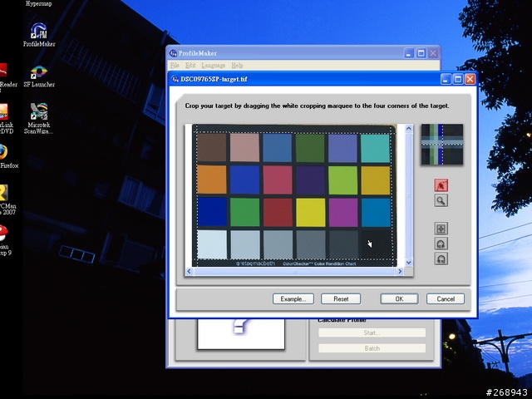Viewport: 532px width, 399px height.
Task: Click the gretagmacbeth label on chart
Action: coord(255,264)
